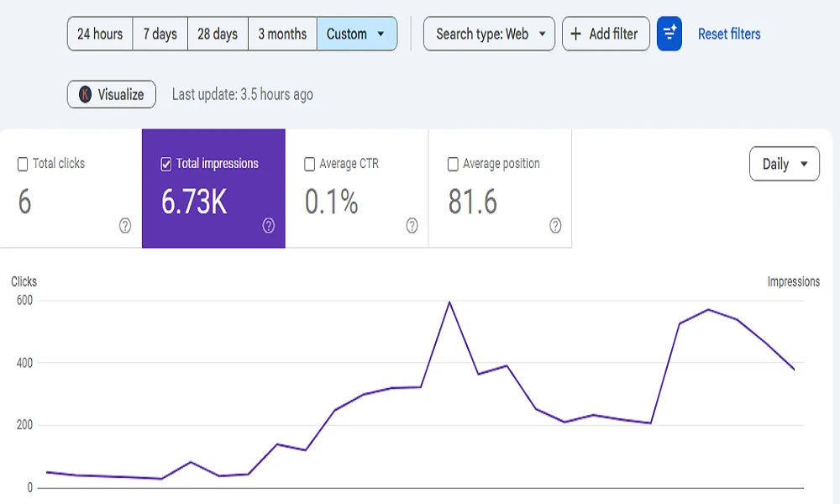840x504 pixels.
Task: Click the highest peak of the impressions line
Action: pos(449,302)
